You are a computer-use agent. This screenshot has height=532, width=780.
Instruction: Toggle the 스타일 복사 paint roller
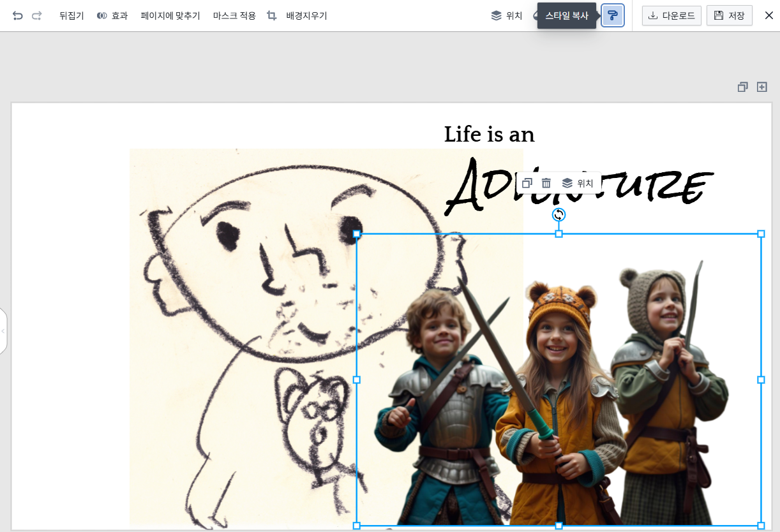click(612, 15)
